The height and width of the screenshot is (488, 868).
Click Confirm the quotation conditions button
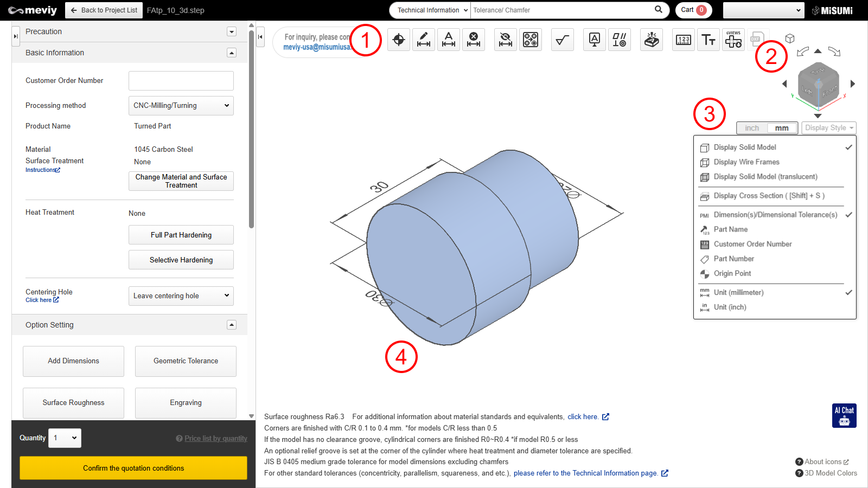(x=133, y=468)
